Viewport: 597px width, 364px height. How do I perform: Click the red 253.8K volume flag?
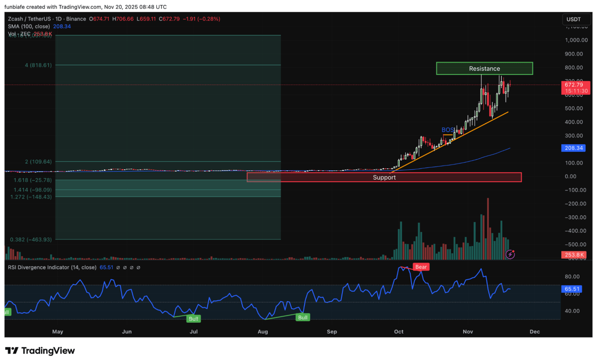574,255
